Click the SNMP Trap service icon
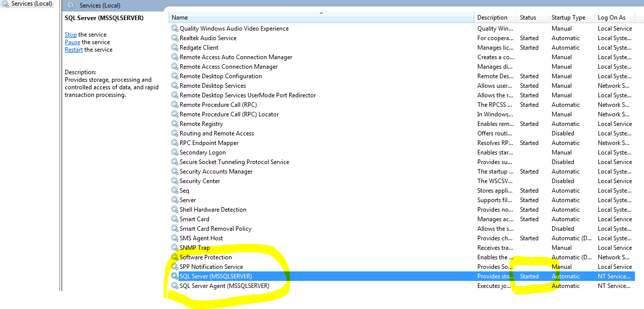644x309 pixels. [175, 247]
